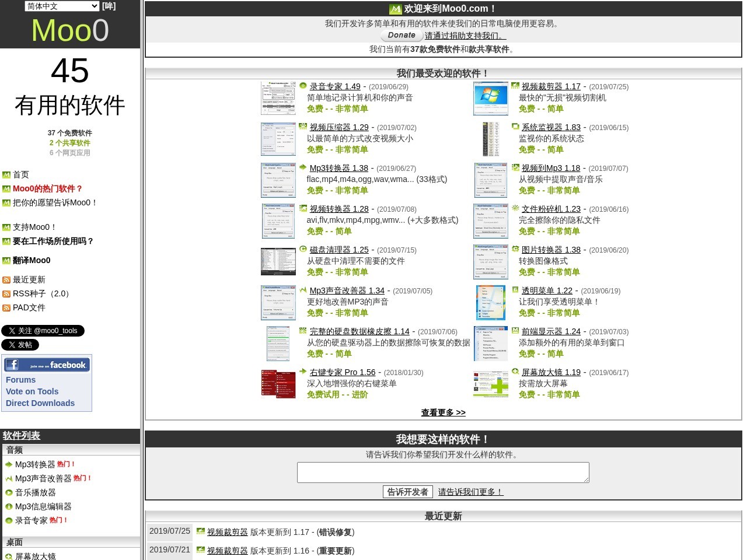
Task: Open the 系统监视器 1.83 link
Action: pyautogui.click(x=551, y=127)
